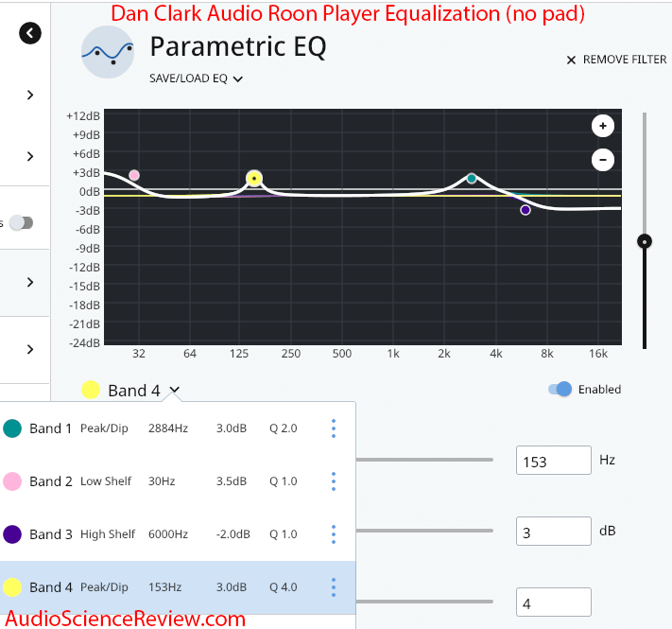Screen dimensions: 672x629
Task: Click the frequency field showing 153
Action: (553, 460)
